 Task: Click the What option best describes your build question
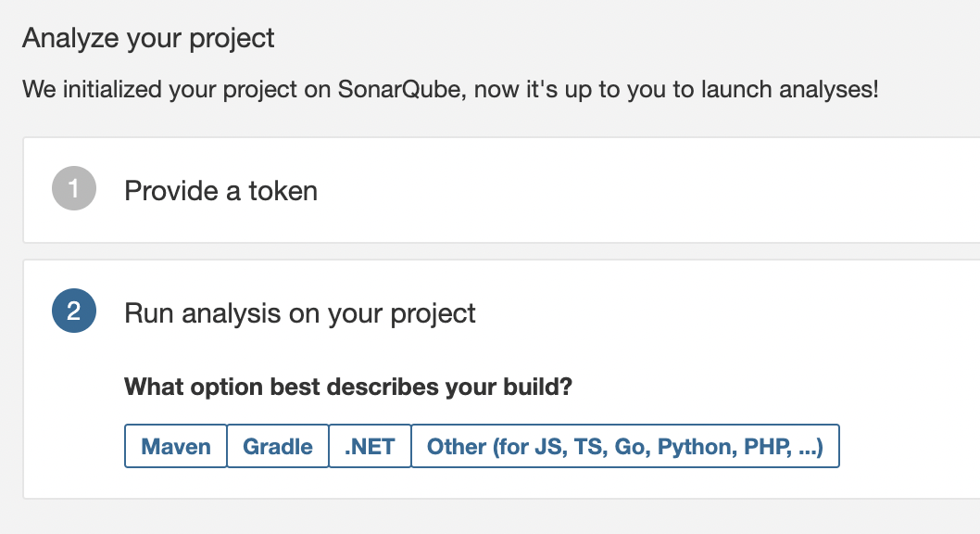point(347,386)
